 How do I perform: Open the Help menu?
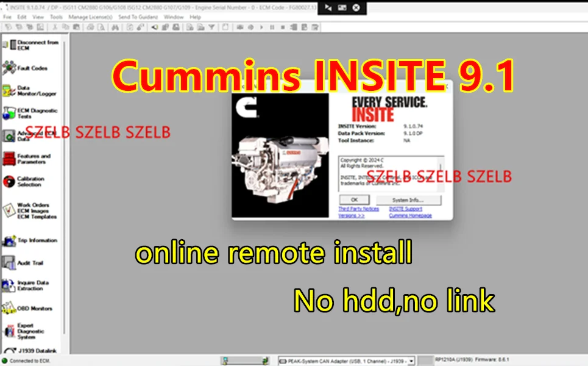click(195, 17)
